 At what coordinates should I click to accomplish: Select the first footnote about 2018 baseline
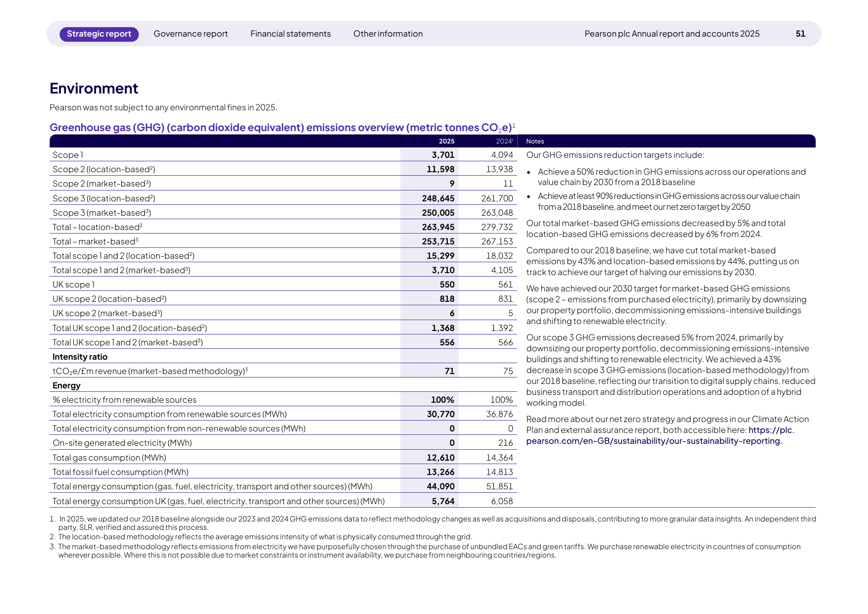click(x=433, y=523)
